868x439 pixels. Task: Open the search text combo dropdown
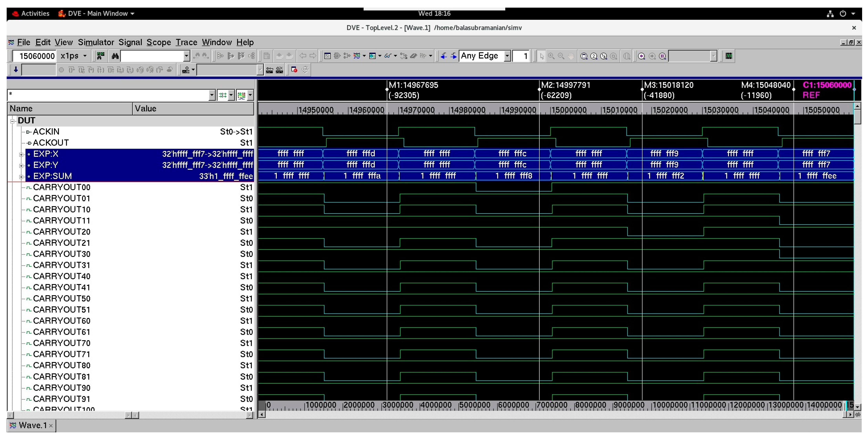click(x=186, y=56)
